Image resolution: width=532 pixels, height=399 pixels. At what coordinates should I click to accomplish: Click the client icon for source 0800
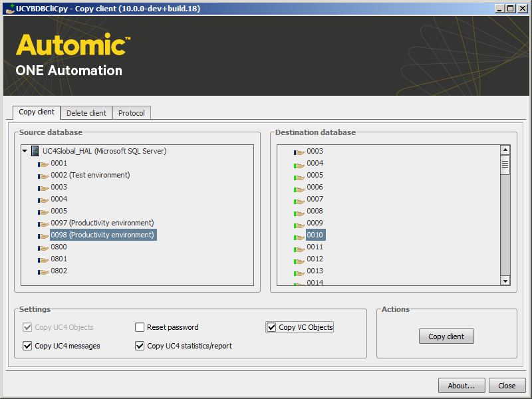43,248
